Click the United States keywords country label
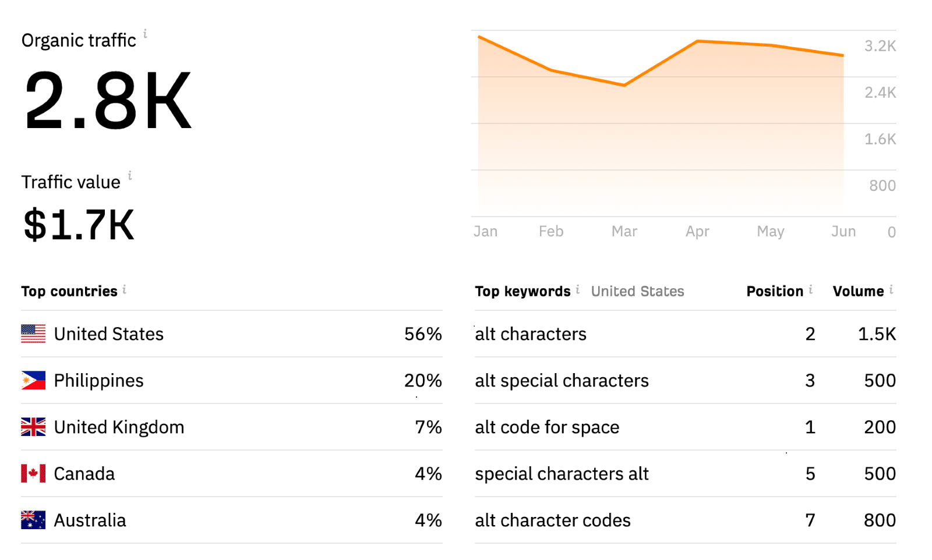Image resolution: width=932 pixels, height=560 pixels. [637, 291]
